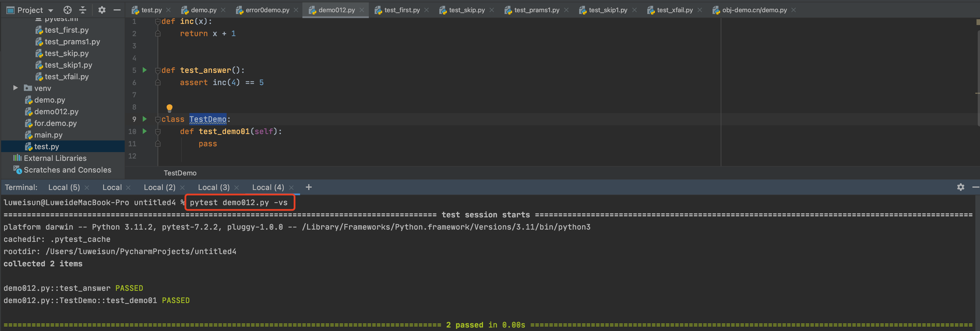
Task: Click TestDemo breadcrumb below editor
Action: pos(180,173)
